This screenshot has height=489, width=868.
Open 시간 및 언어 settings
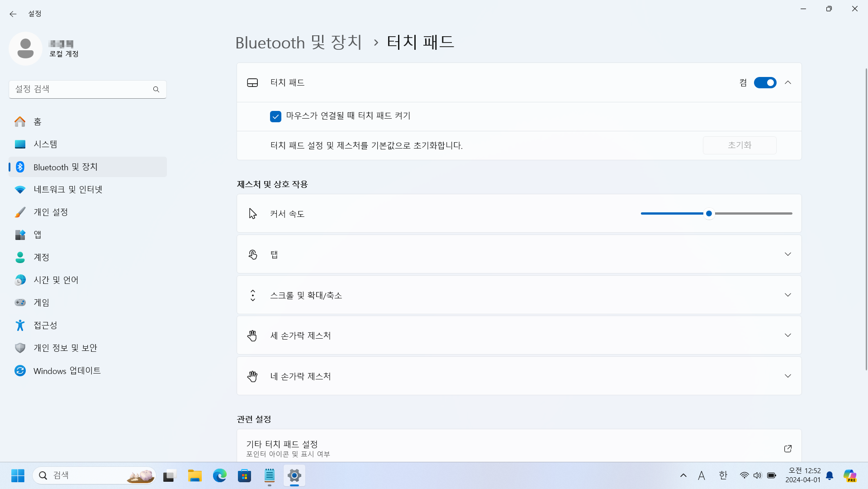[88, 280]
